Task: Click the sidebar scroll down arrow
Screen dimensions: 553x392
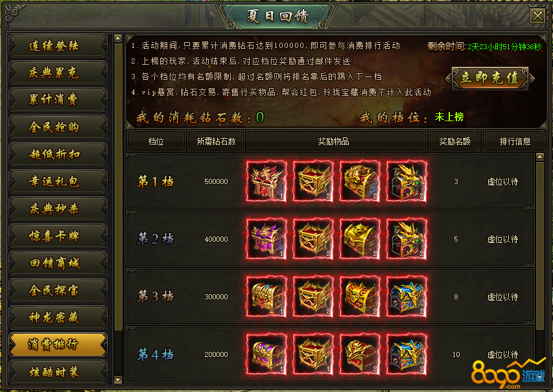Action: coord(118,380)
